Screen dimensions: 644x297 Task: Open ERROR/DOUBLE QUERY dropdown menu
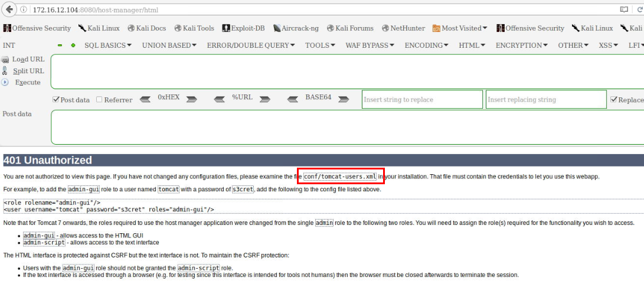coord(251,45)
